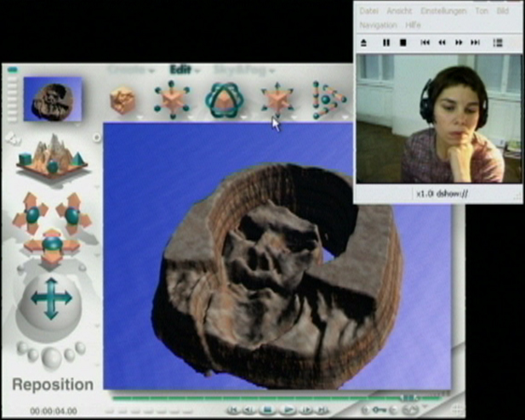Click the Nano preview thumbnail
The height and width of the screenshot is (420, 525).
53,98
